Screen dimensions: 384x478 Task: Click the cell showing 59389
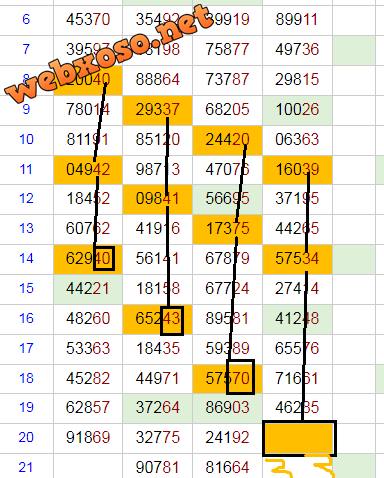228,349
